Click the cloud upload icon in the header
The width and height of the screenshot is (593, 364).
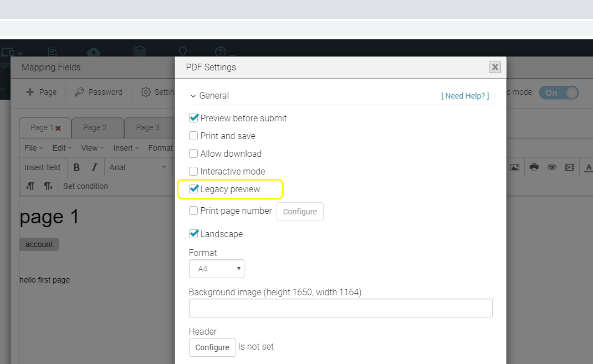click(x=93, y=52)
